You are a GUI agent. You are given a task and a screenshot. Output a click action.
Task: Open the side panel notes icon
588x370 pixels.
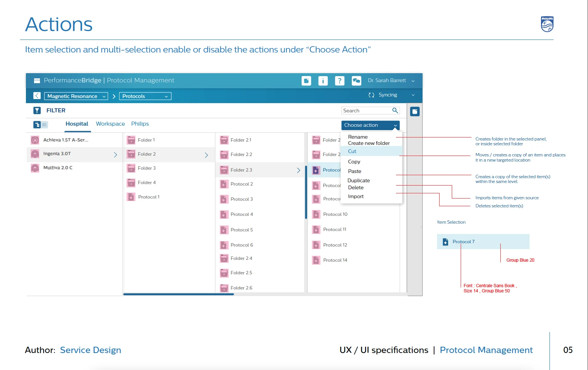point(415,111)
